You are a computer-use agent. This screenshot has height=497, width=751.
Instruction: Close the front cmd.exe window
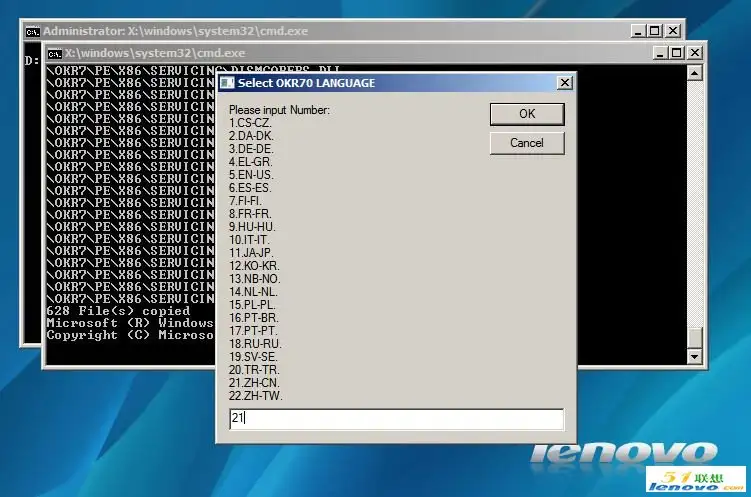click(695, 52)
